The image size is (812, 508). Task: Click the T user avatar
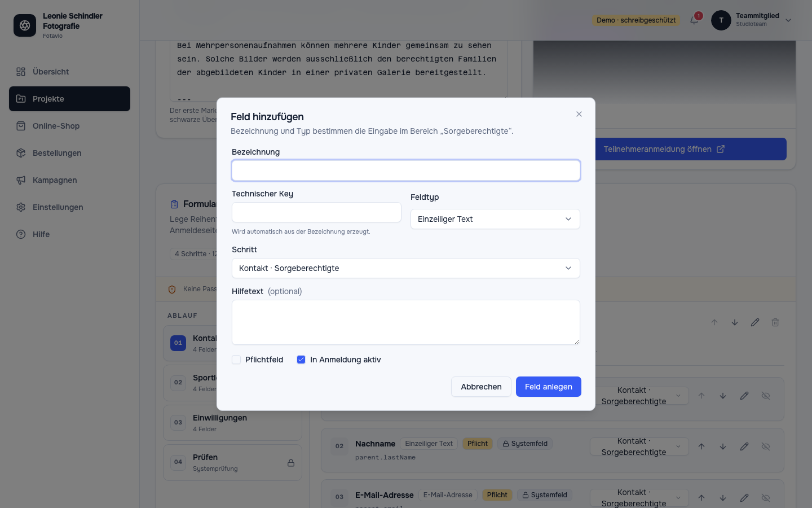click(721, 20)
